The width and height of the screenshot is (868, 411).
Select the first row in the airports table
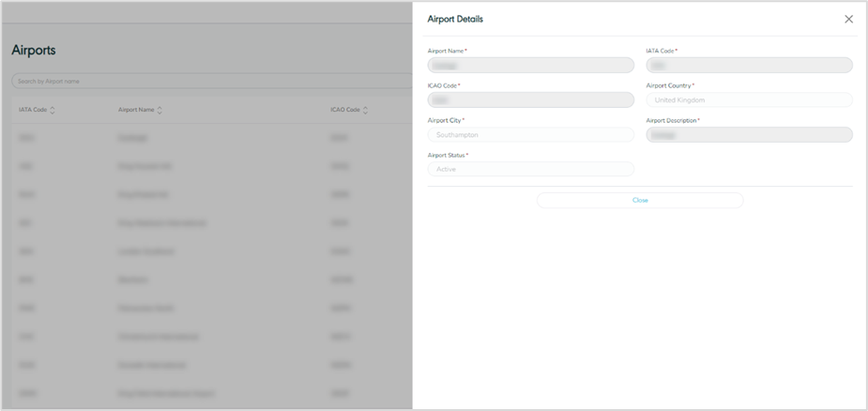pos(206,138)
